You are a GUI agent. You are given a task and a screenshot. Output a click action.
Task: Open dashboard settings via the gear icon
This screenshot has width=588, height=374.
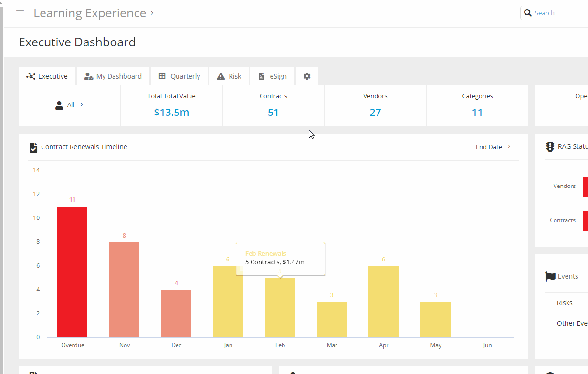(x=307, y=76)
